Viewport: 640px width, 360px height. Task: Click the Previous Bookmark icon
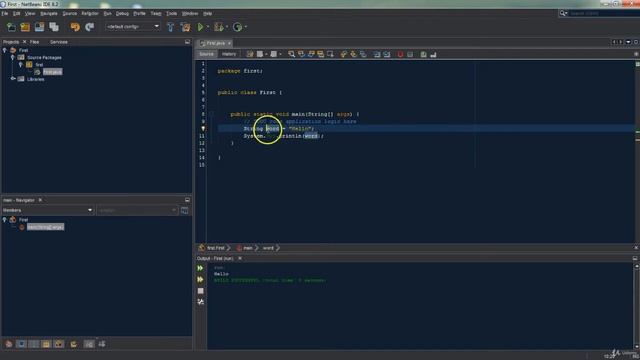tap(343, 54)
